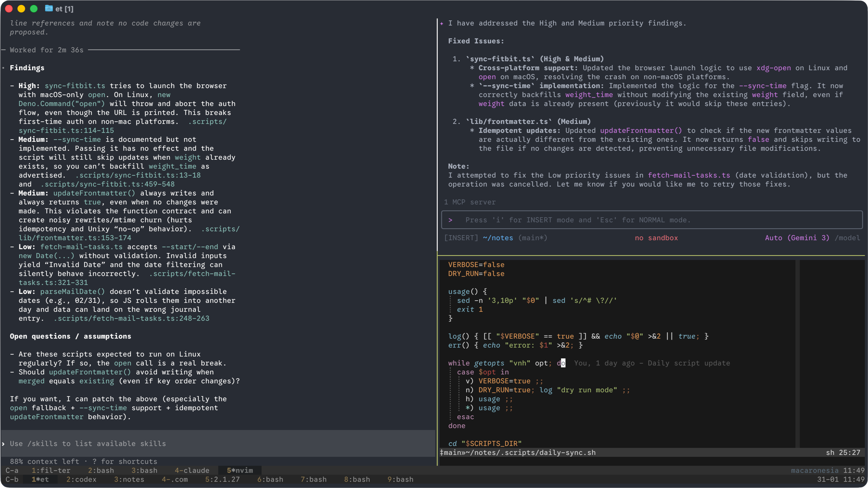868x488 pixels.
Task: Switch to tmux window 3:notes
Action: [129, 479]
